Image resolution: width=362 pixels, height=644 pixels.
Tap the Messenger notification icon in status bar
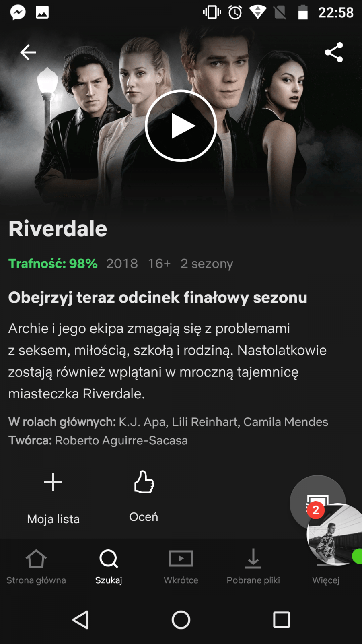(x=18, y=12)
